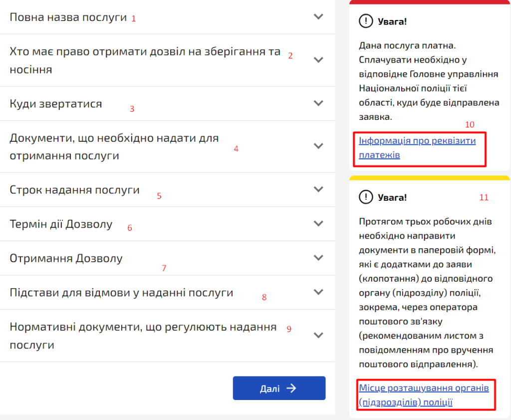The height and width of the screenshot is (420, 511).
Task: Click chevron next to 'Куди звертатися'
Action: [318, 103]
